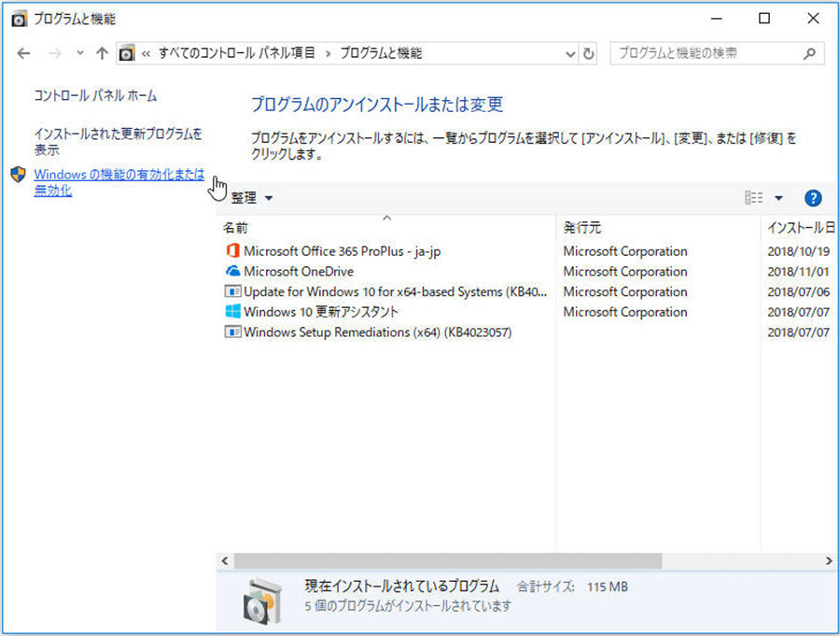Click the title bar window icon

point(19,20)
